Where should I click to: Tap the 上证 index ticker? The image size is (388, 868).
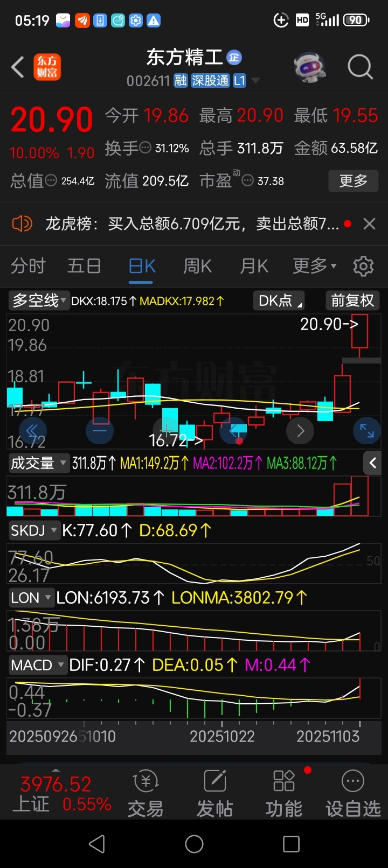tap(61, 794)
